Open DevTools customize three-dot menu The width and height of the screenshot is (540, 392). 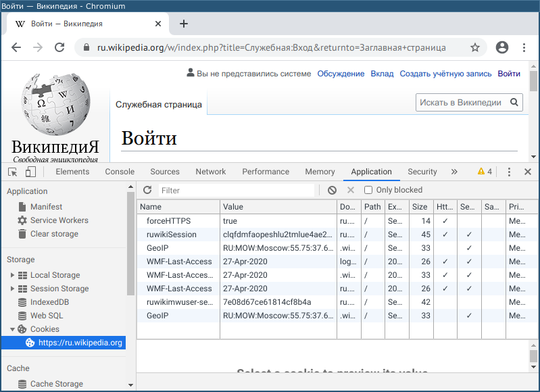509,172
